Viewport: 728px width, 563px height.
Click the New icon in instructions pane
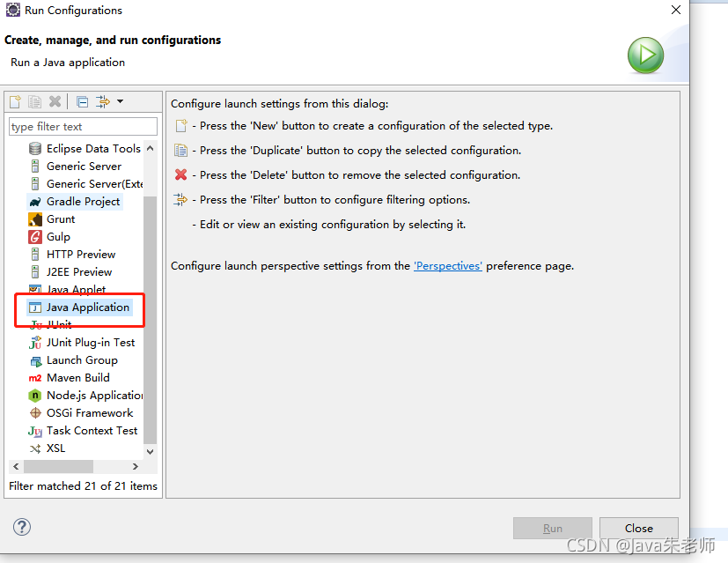click(x=181, y=126)
